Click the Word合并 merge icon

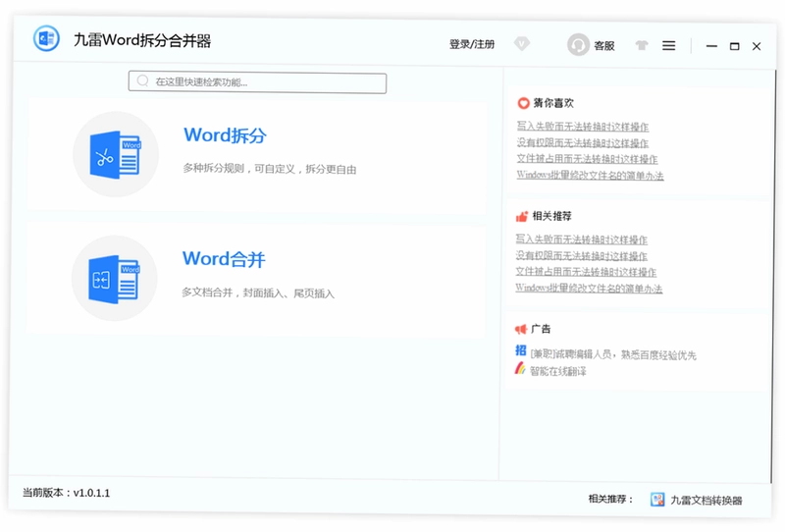[x=115, y=279]
